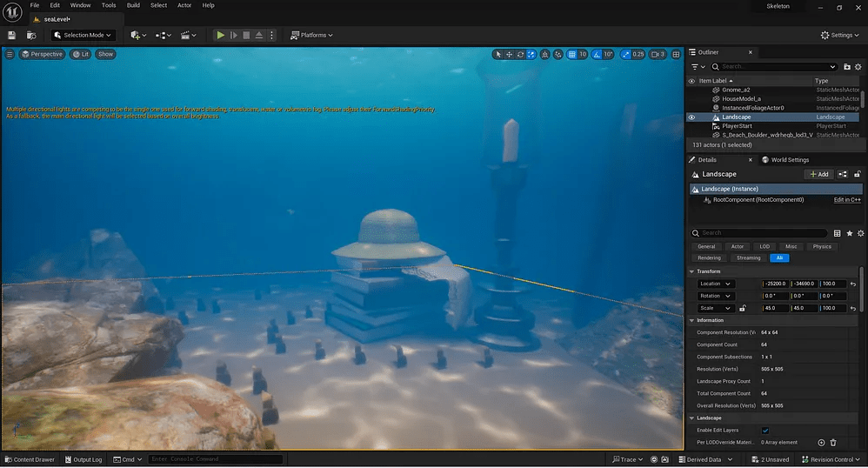The width and height of the screenshot is (868, 468).
Task: Collapse the Information section in Details
Action: (x=692, y=320)
